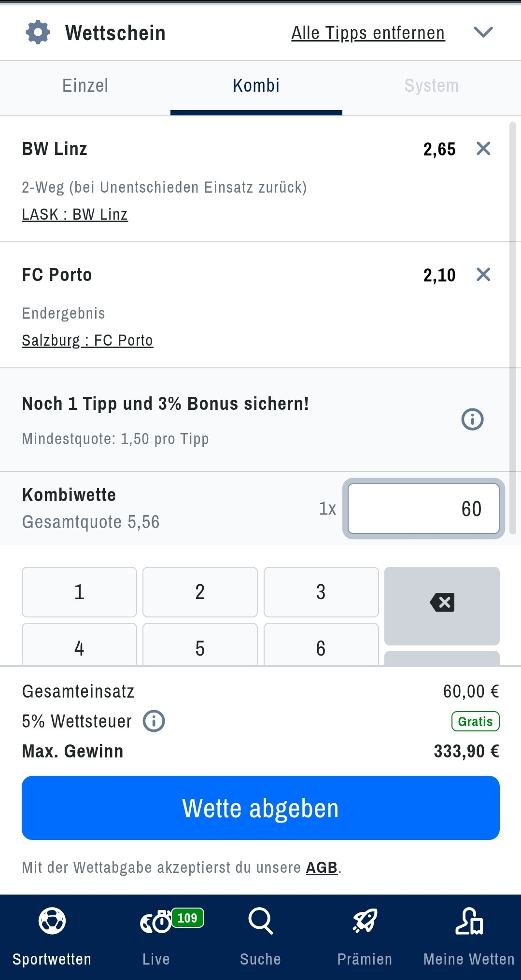Image resolution: width=521 pixels, height=980 pixels.
Task: Click Alle Tipps entfernen link
Action: (x=368, y=33)
